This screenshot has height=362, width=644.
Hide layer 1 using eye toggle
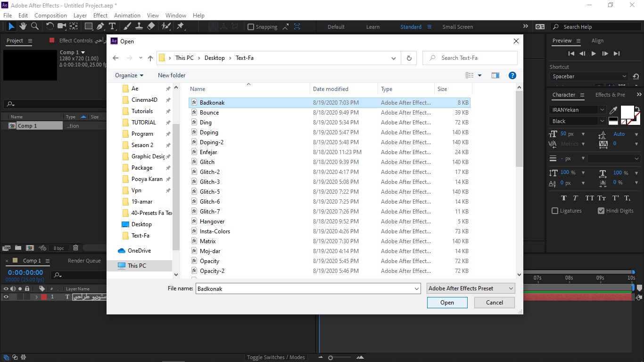pos(6,297)
